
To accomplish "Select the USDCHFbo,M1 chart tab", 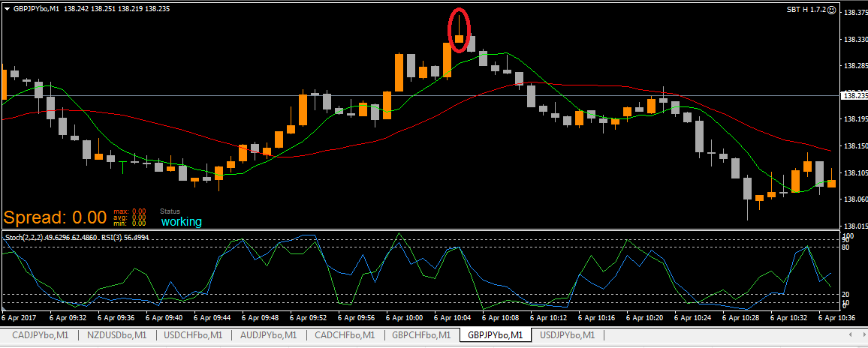I will (193, 335).
